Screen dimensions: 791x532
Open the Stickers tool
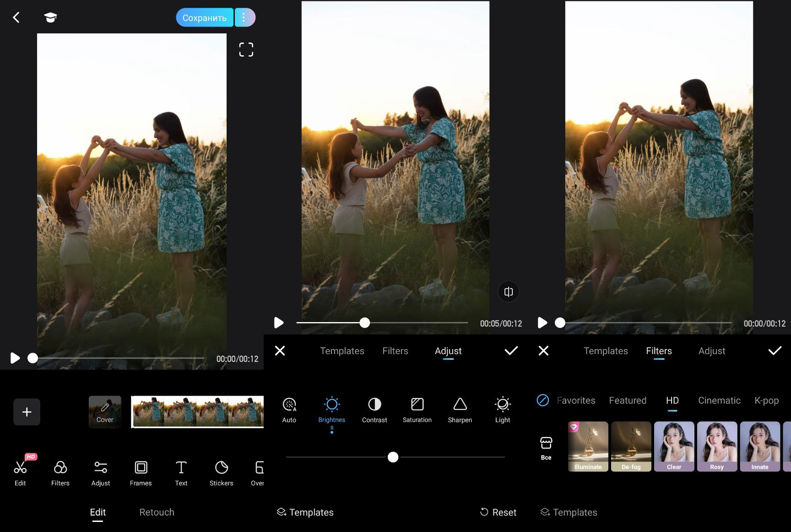pyautogui.click(x=222, y=473)
